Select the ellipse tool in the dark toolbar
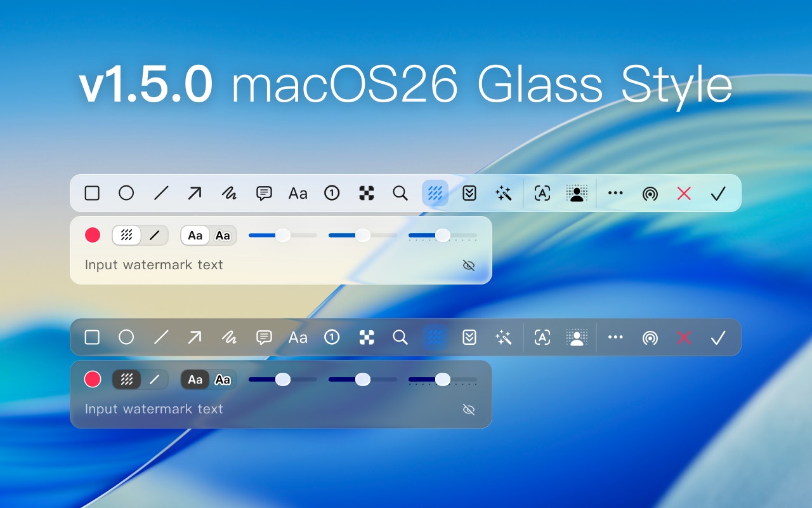The width and height of the screenshot is (812, 508). pos(126,337)
